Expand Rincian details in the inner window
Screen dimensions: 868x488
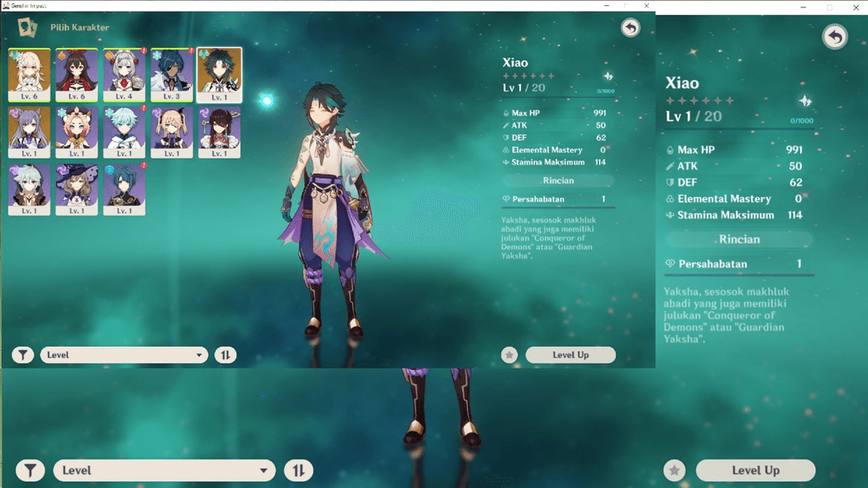click(x=558, y=181)
